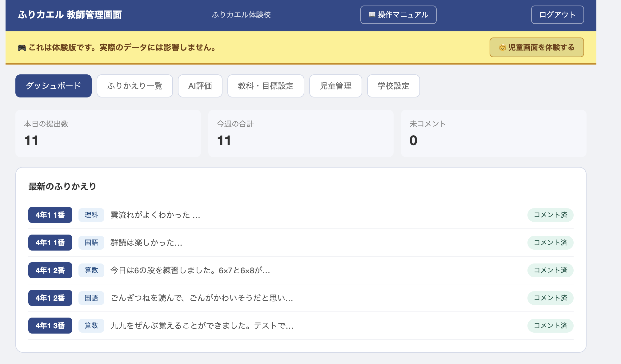
Task: Click the game controller icon in the banner
Action: (x=22, y=48)
